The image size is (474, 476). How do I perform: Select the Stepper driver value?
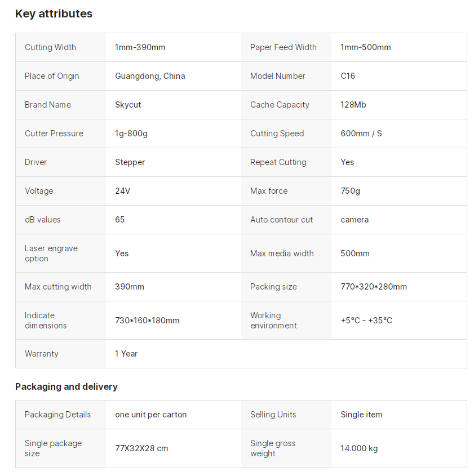130,162
